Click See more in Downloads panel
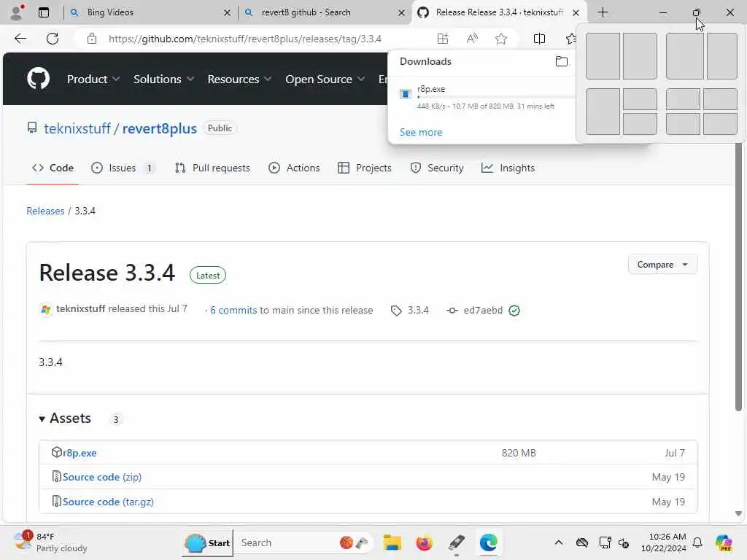Screen dimensions: 747x560 421,133
